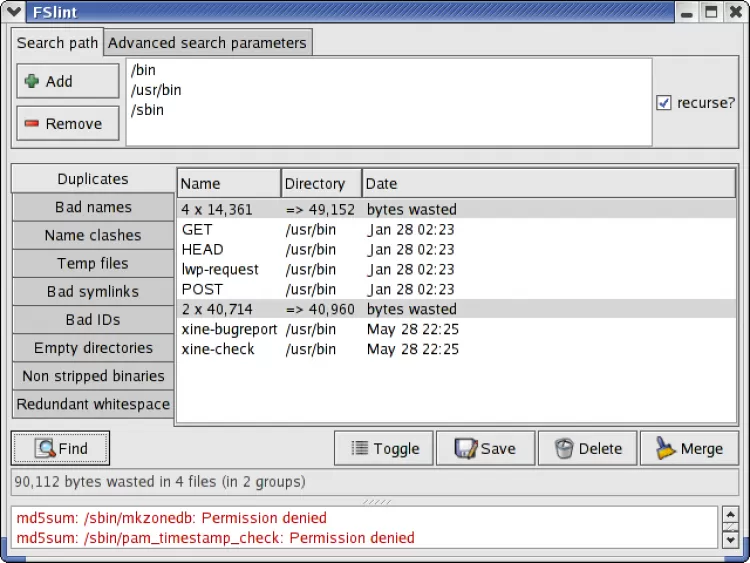The height and width of the screenshot is (563, 750).
Task: Switch to Advanced search parameters tab
Action: tap(207, 43)
